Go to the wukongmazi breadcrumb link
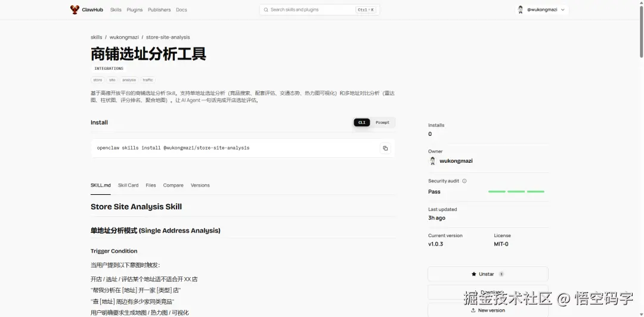Screen dimensions: 644x317 pos(124,37)
